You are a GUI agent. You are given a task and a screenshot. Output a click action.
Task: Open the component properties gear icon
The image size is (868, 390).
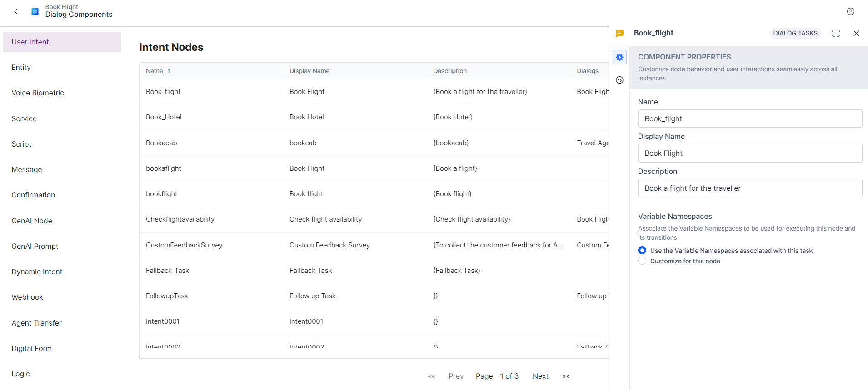pyautogui.click(x=619, y=57)
